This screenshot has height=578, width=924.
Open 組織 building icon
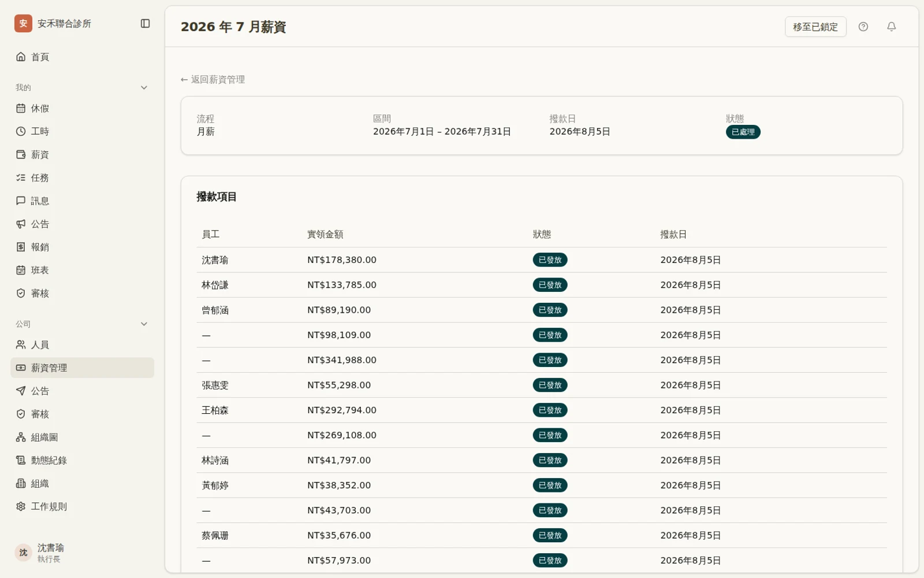click(21, 483)
